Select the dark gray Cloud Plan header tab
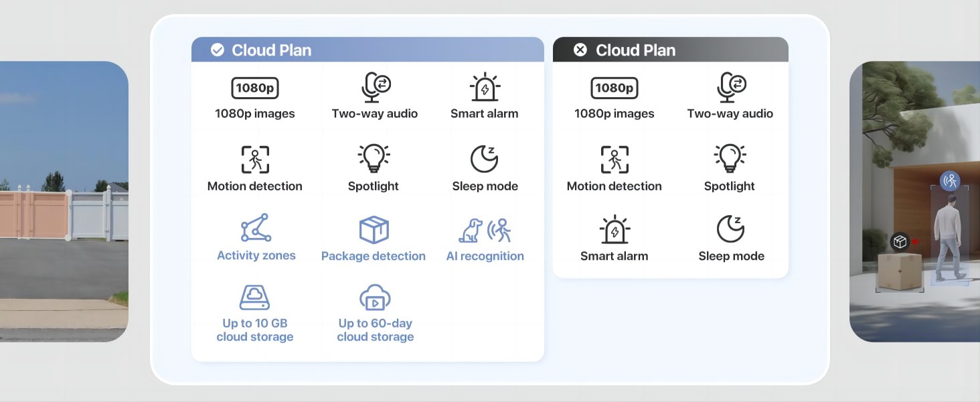This screenshot has height=402, width=980. [x=670, y=50]
